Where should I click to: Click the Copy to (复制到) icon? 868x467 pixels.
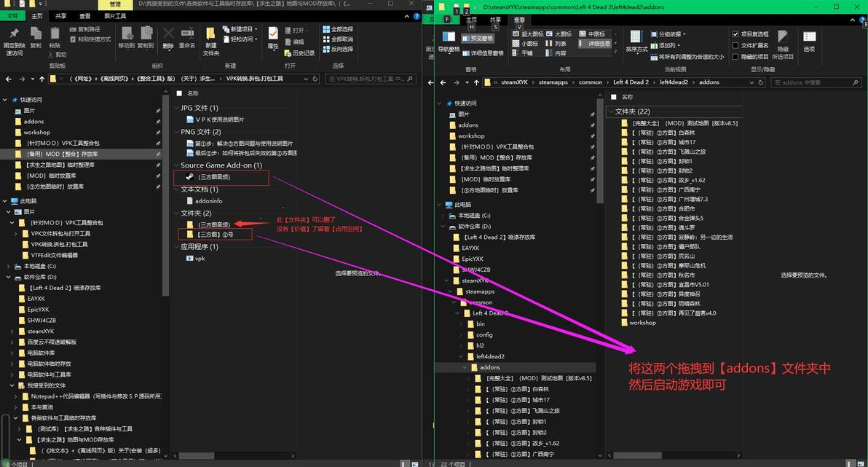146,34
